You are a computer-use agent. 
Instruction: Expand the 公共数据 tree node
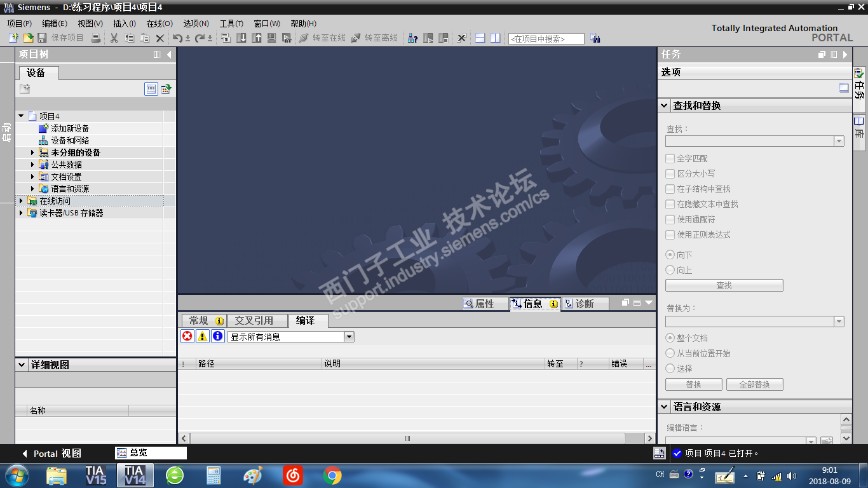tap(33, 165)
